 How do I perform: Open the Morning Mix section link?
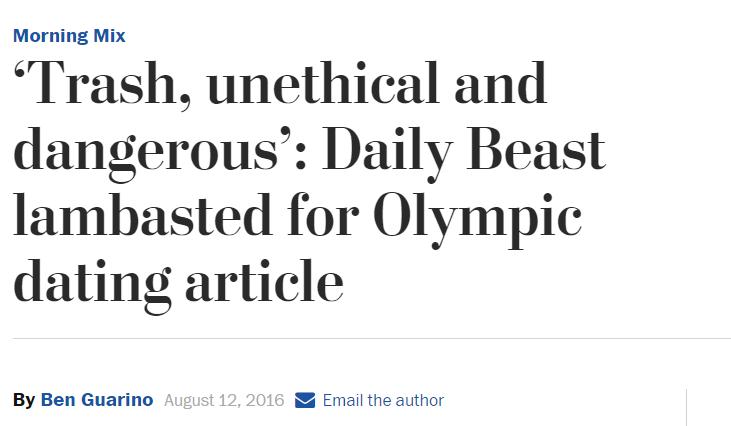69,36
